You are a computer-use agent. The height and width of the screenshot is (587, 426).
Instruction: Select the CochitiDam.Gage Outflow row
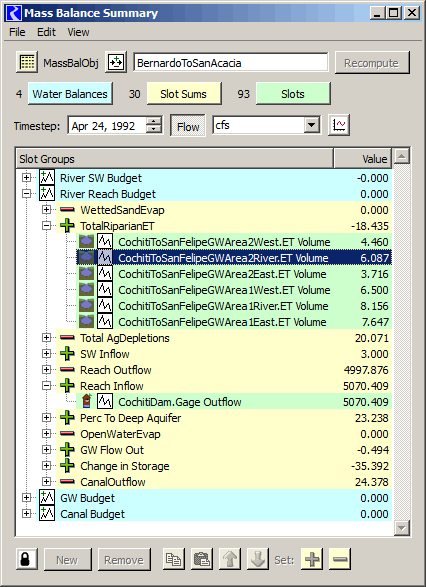coord(234,402)
